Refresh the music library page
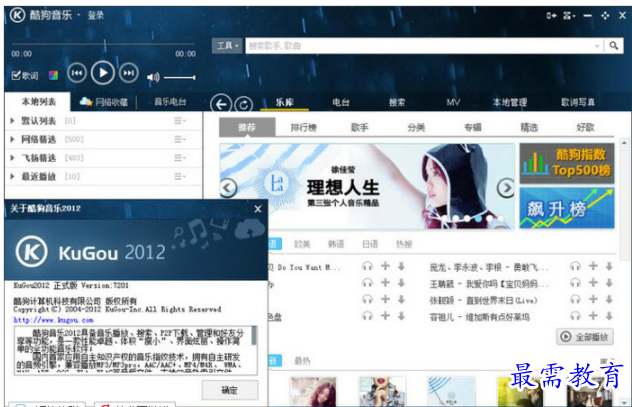Image resolution: width=632 pixels, height=407 pixels. point(243,105)
